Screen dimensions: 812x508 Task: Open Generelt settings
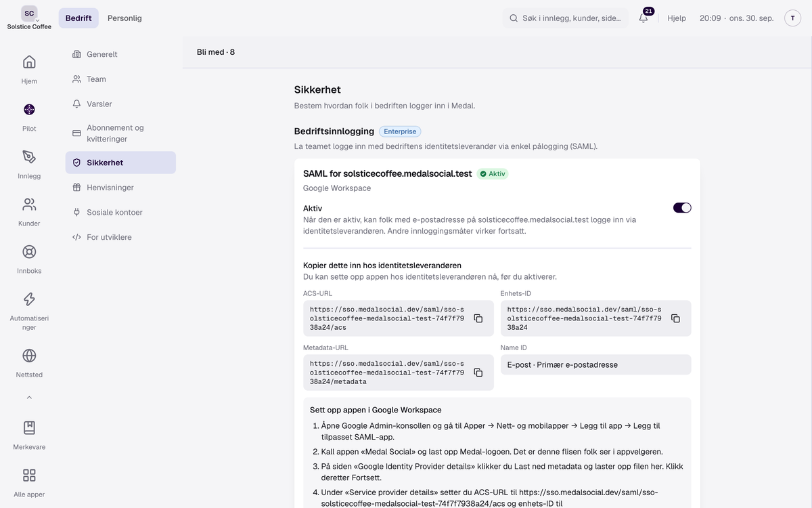(x=120, y=54)
